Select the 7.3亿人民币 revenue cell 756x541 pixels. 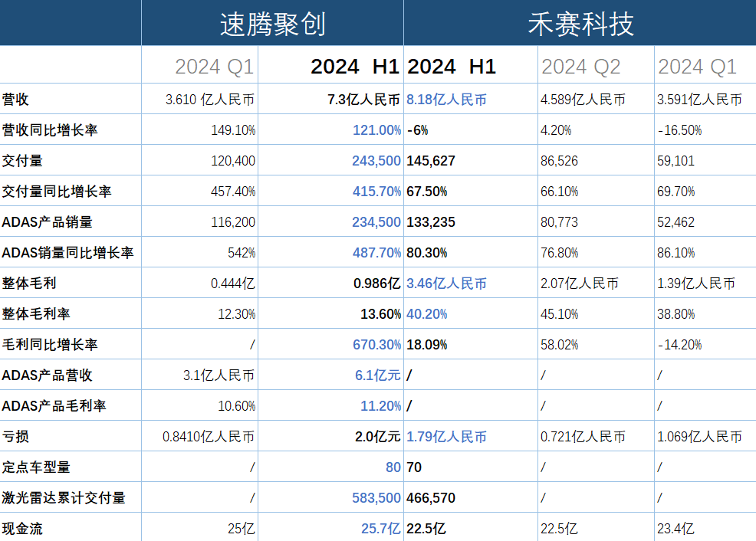point(330,100)
